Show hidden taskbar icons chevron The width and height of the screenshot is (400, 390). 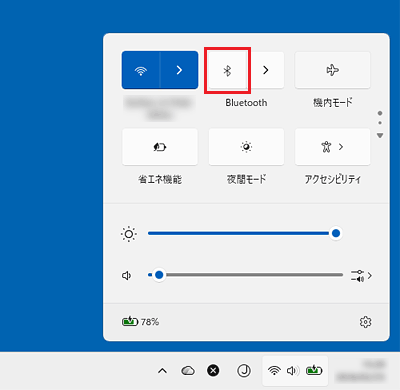click(x=162, y=371)
